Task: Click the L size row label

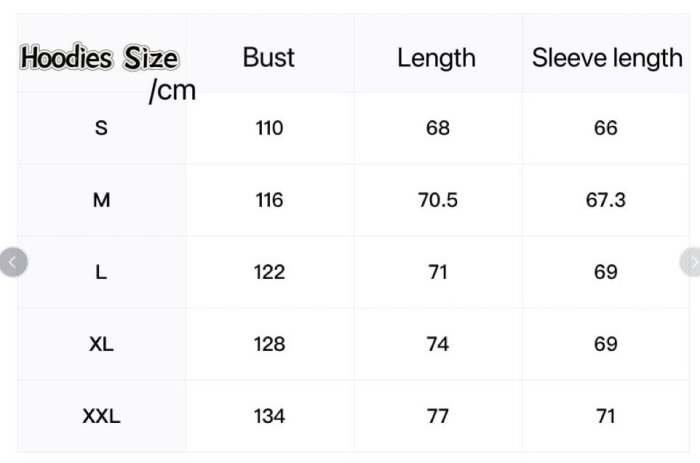Action: [101, 272]
